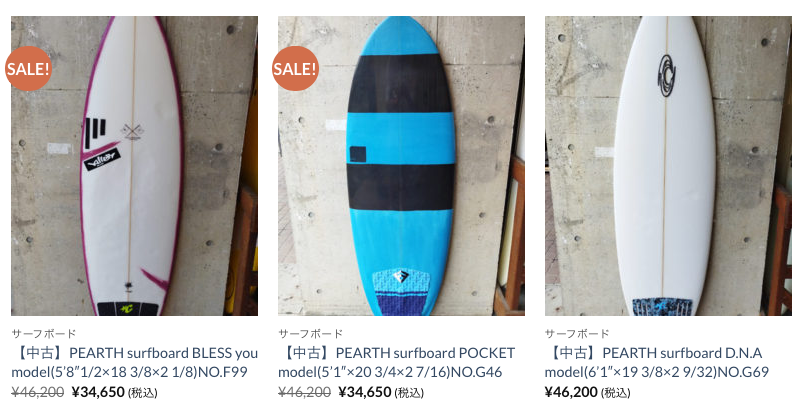807x411 pixels.
Task: Click the black Volcom sticker on first board
Action: 102,159
